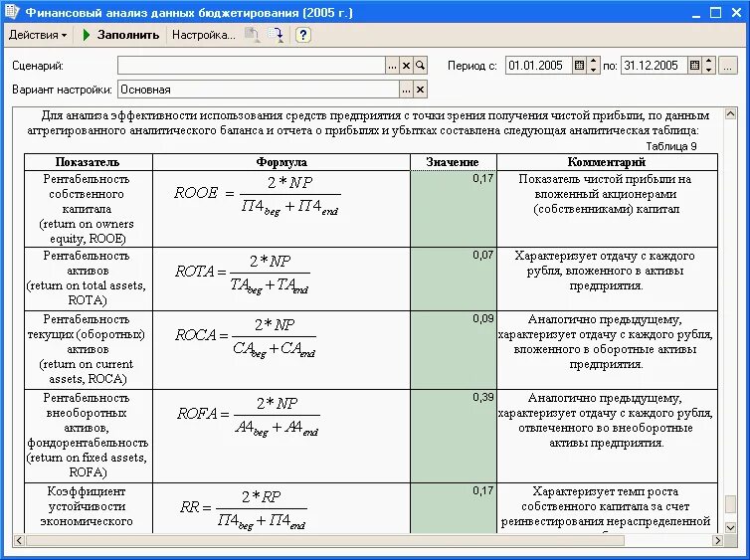Select the ROTA value cell 0,07
Viewport: 750px width, 560px height.
[453, 279]
